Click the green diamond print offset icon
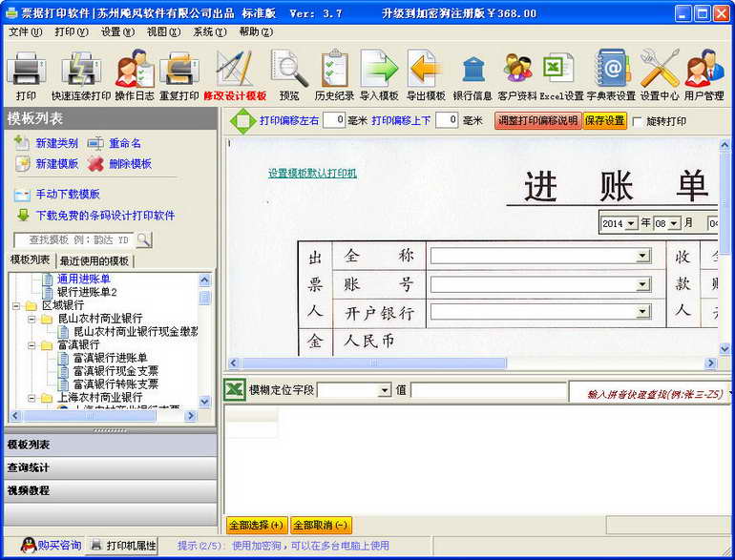This screenshot has height=560, width=735. pyautogui.click(x=242, y=121)
